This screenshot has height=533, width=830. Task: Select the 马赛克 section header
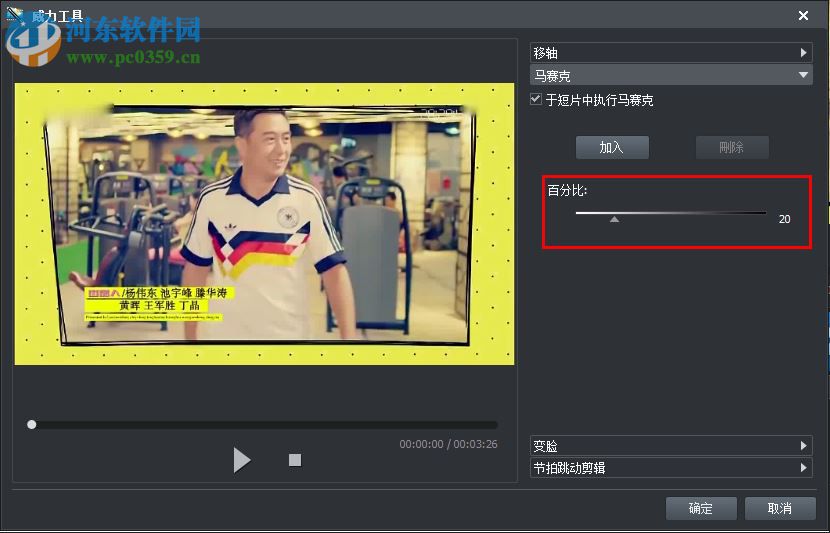(x=671, y=75)
